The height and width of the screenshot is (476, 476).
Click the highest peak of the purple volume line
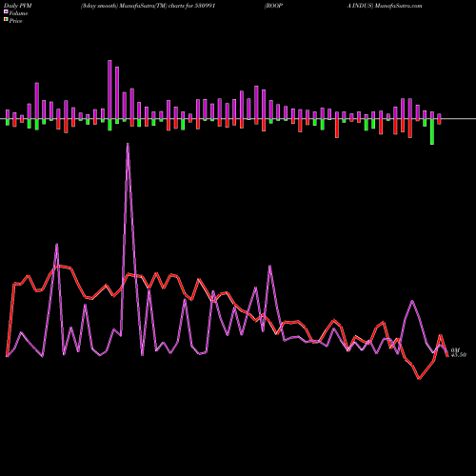tap(128, 144)
